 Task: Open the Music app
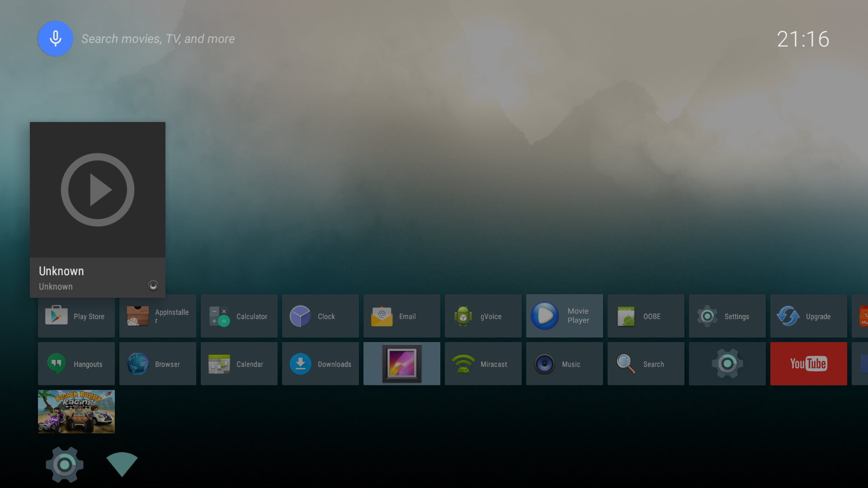tap(565, 364)
